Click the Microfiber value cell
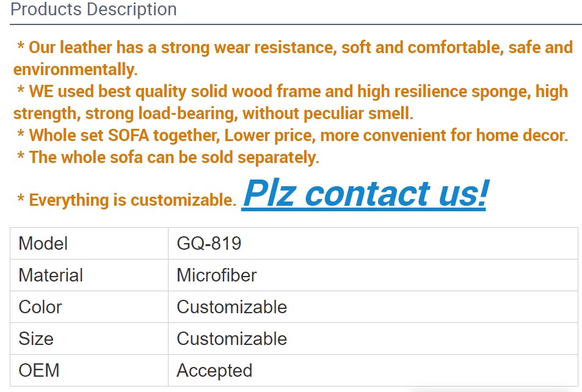 [373, 275]
